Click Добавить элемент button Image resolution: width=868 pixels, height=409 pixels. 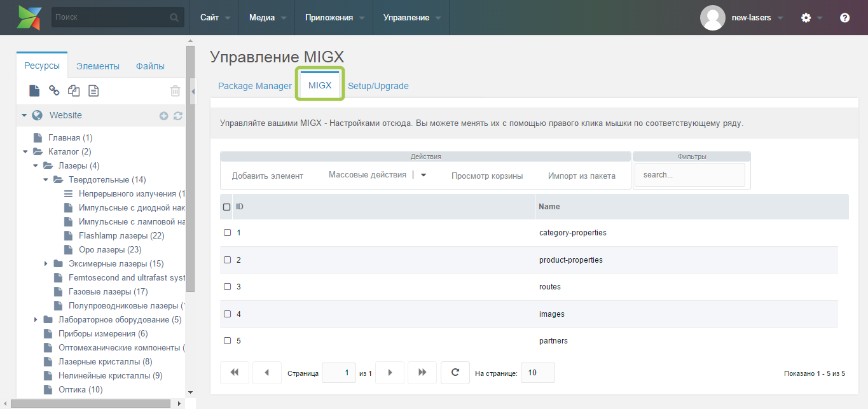pos(268,176)
